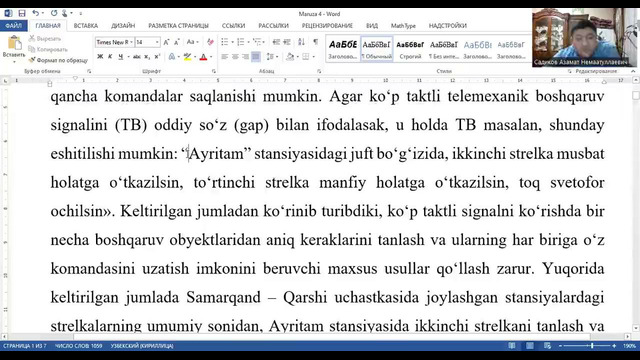Open the ФАЙЛ (File) menu
Viewport: 640px width, 360px height.
[x=13, y=25]
